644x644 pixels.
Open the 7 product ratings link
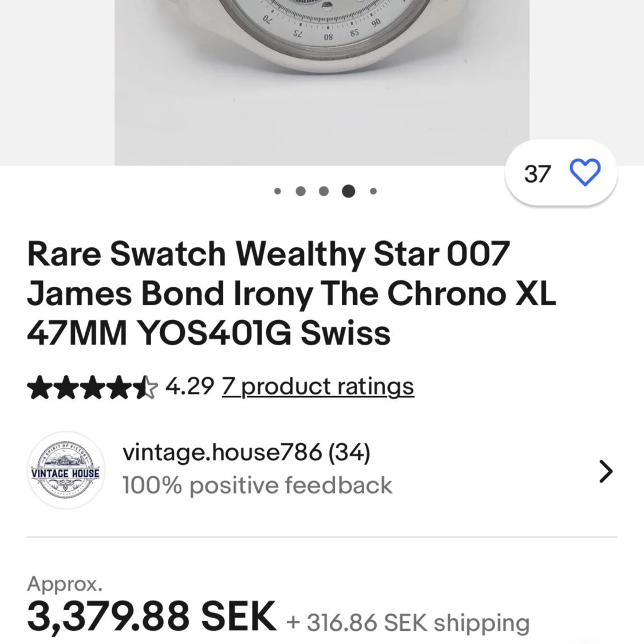318,386
